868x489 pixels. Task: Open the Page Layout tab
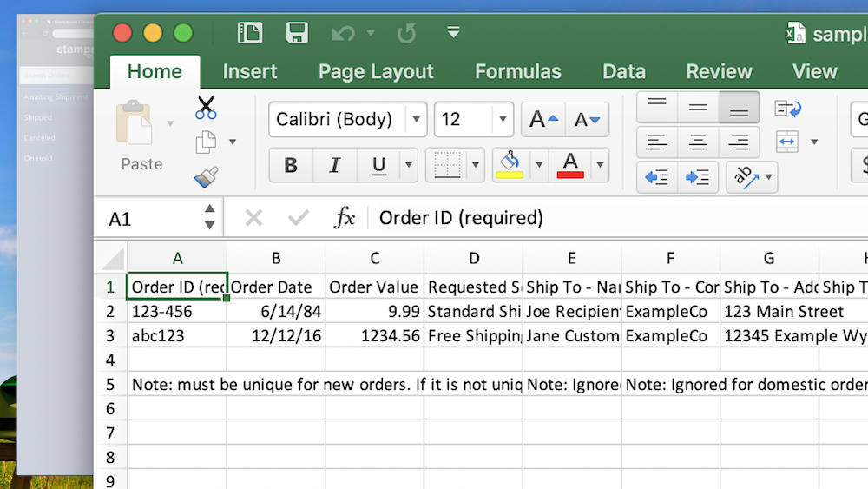pyautogui.click(x=376, y=71)
